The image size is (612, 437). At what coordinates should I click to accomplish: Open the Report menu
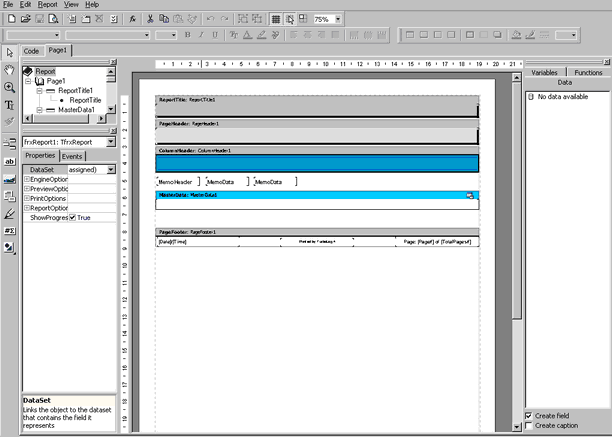(x=48, y=5)
